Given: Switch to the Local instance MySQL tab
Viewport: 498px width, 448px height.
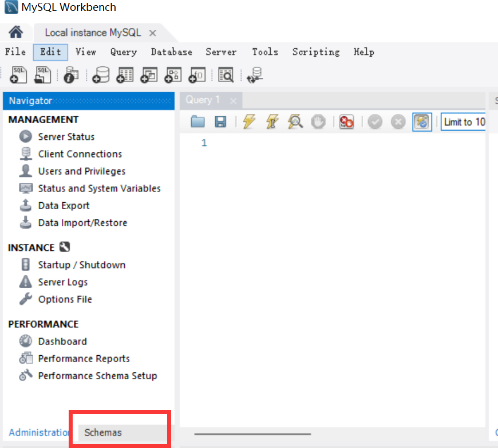Looking at the screenshot, I should tap(93, 33).
